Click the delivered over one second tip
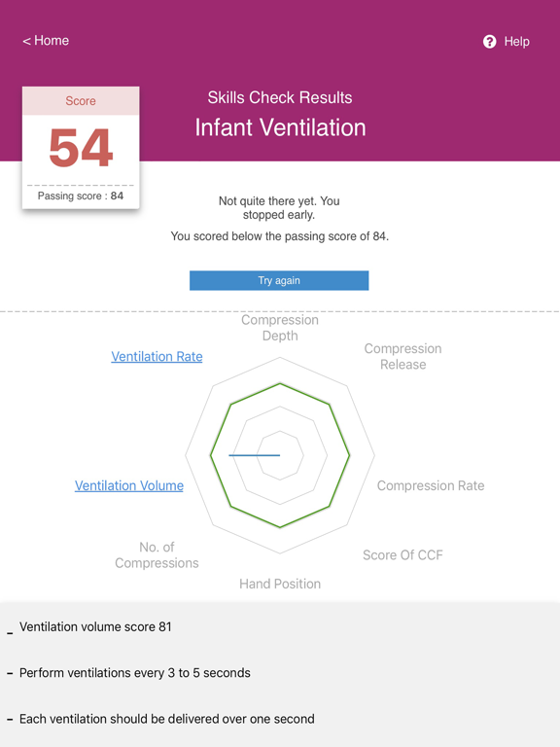This screenshot has height=747, width=560. pyautogui.click(x=166, y=719)
